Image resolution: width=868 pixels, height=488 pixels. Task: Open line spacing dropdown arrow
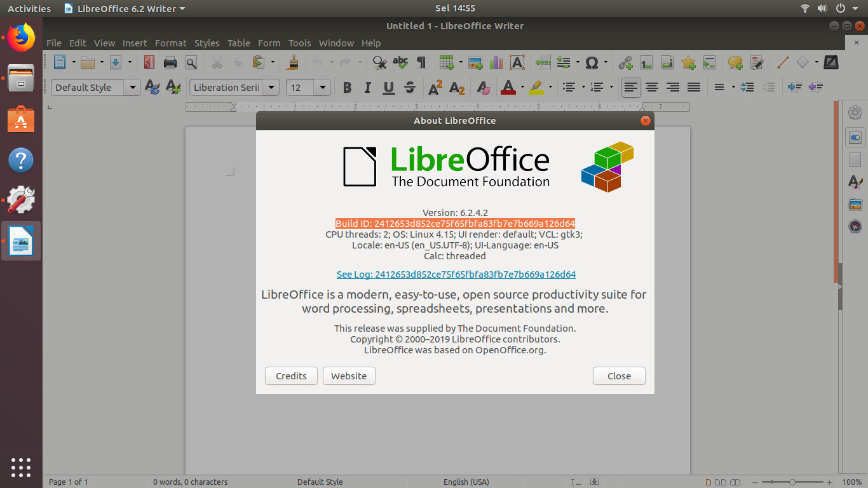(x=733, y=87)
